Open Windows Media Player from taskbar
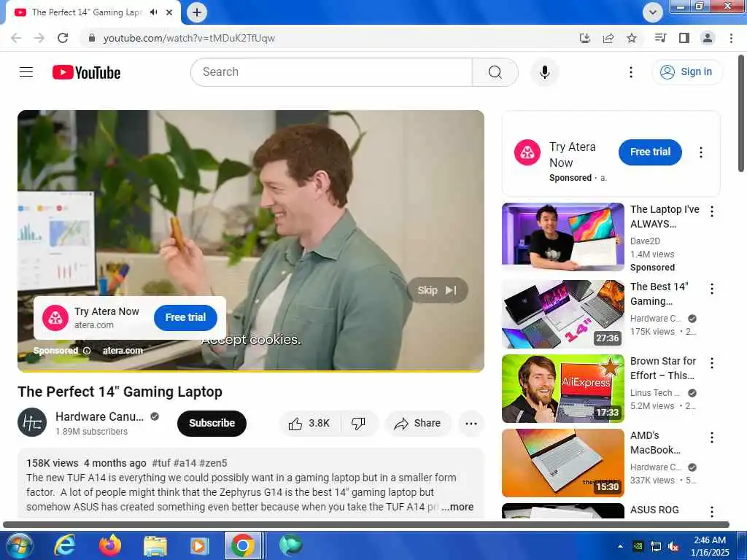The width and height of the screenshot is (747, 560). pos(199,545)
